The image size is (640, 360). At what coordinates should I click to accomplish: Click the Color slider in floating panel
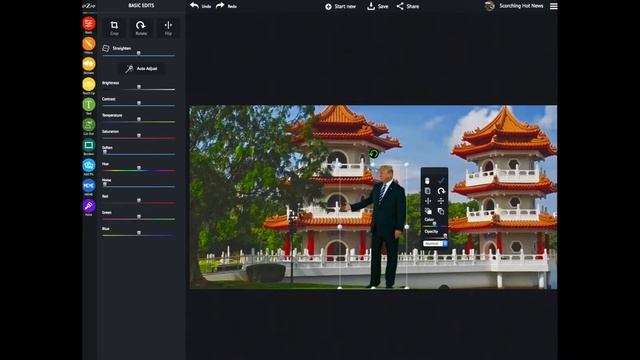tap(435, 224)
